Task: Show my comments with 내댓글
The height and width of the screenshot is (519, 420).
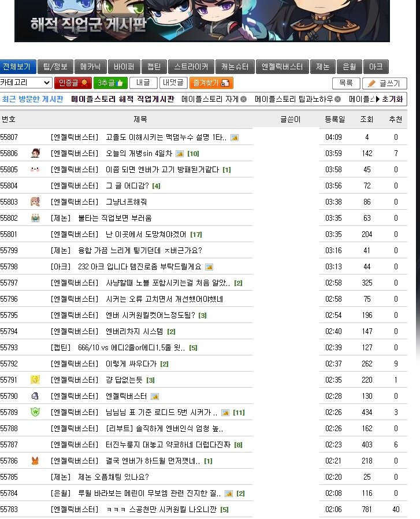Action: [x=173, y=83]
